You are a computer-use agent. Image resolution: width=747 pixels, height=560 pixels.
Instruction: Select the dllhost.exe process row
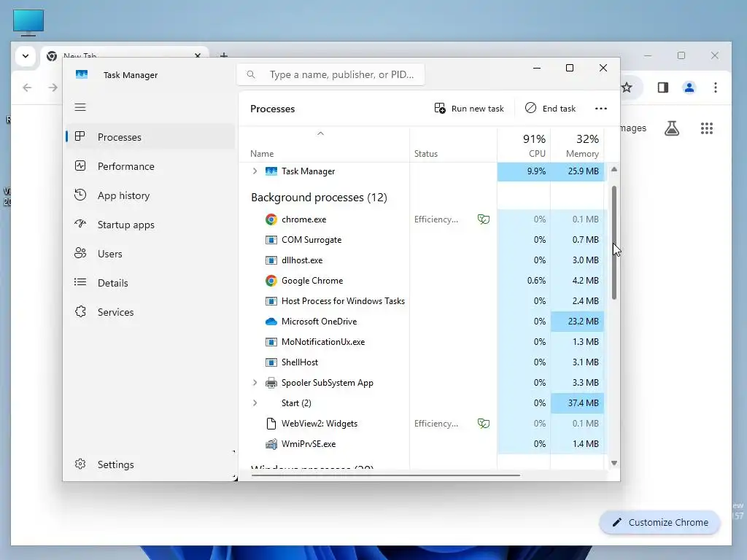click(423, 260)
